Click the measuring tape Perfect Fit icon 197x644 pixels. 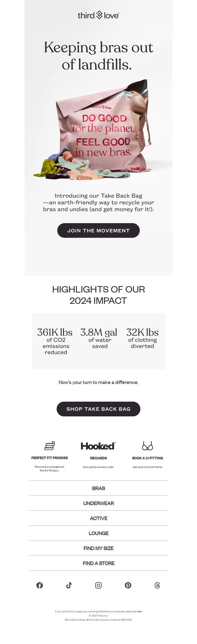click(49, 446)
